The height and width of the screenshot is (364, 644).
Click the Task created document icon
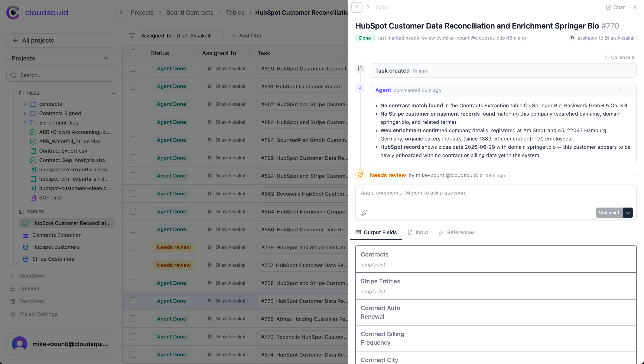click(x=360, y=69)
